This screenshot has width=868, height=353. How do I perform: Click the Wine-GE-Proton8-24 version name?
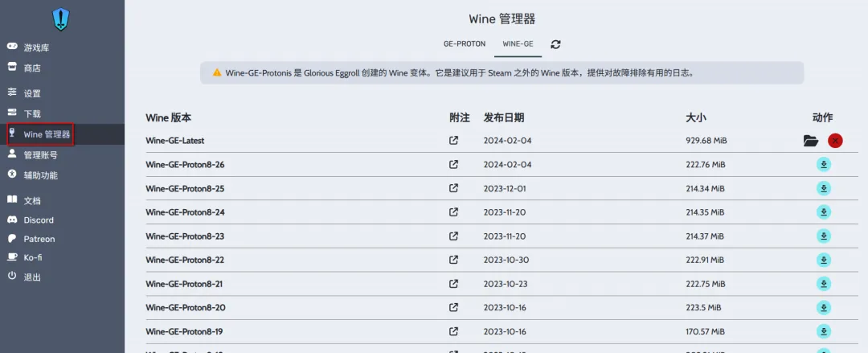185,212
